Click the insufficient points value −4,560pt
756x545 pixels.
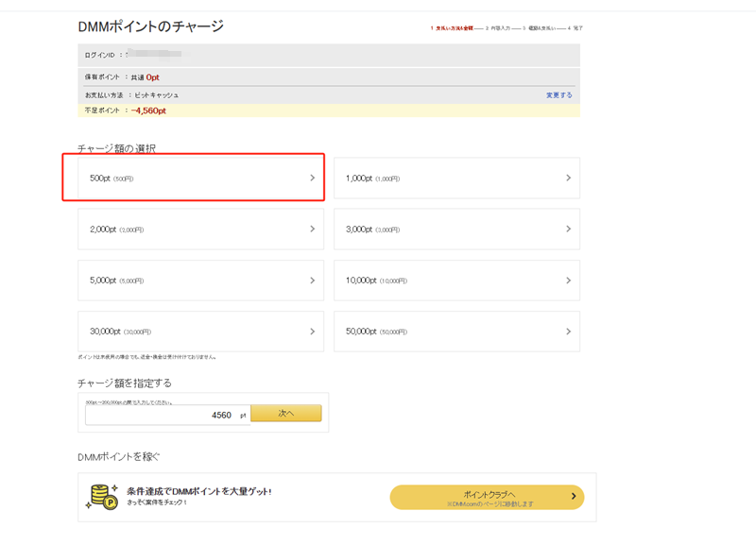tap(148, 111)
